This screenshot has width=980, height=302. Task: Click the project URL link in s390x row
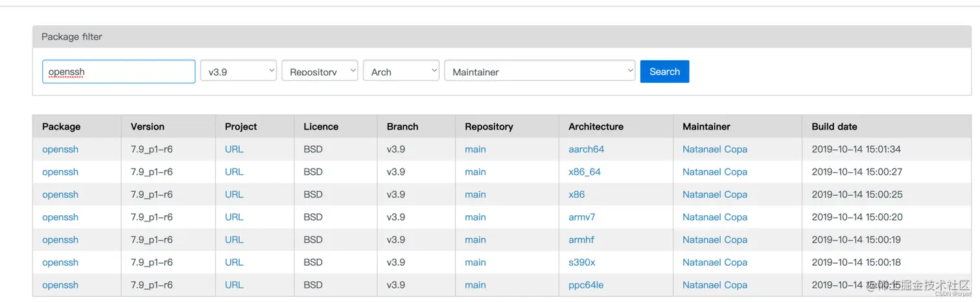tap(234, 262)
